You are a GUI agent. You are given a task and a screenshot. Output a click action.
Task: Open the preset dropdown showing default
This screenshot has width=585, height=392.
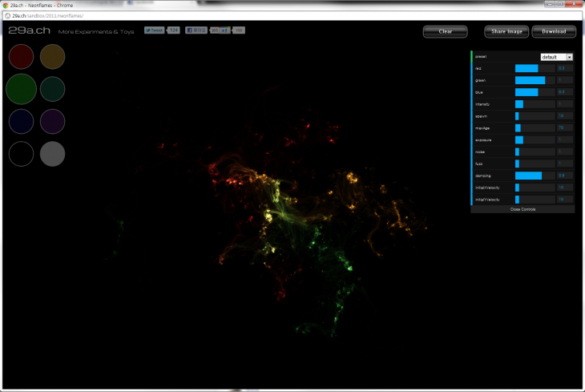pyautogui.click(x=557, y=57)
